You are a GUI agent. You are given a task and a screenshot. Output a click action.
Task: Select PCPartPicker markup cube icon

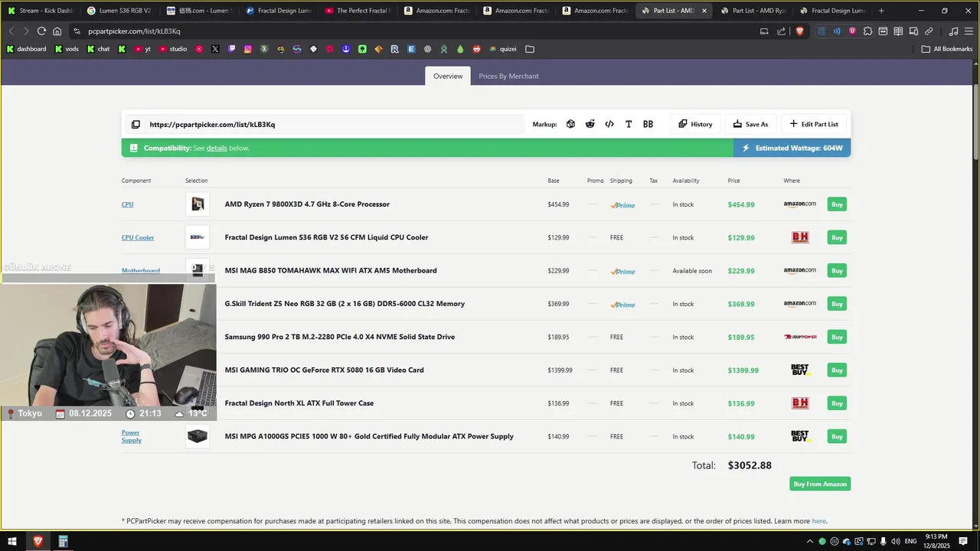(x=570, y=124)
